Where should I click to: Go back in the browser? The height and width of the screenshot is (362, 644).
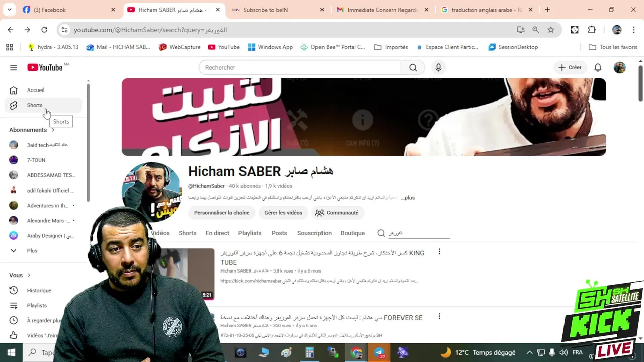click(11, 30)
